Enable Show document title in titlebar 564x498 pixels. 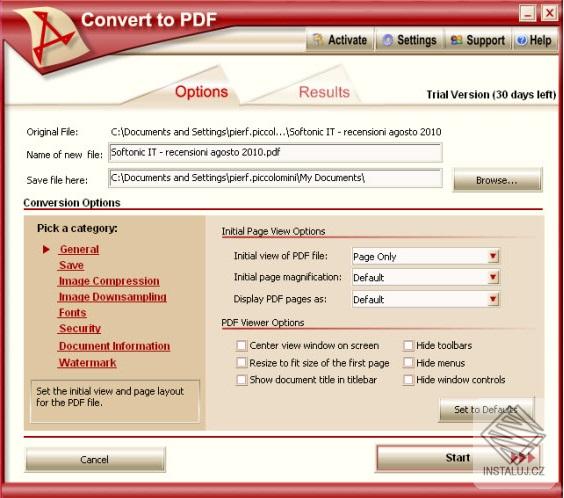pyautogui.click(x=241, y=380)
